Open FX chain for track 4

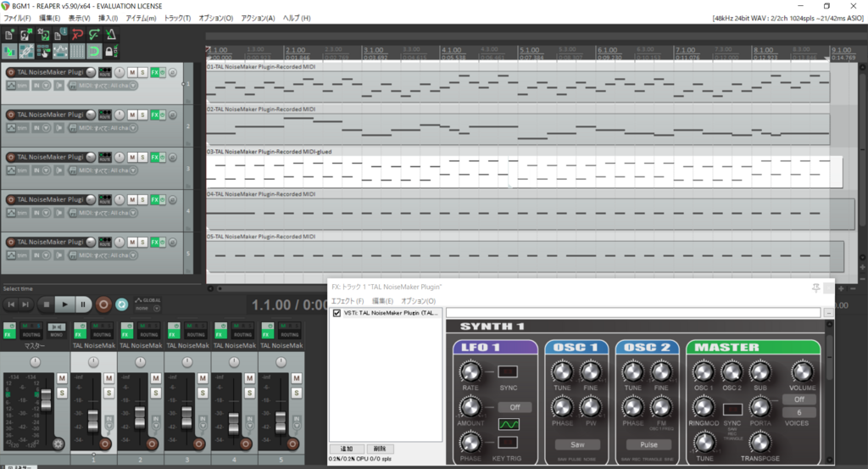point(154,199)
